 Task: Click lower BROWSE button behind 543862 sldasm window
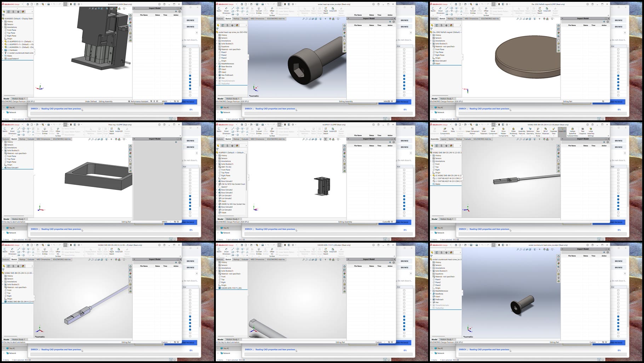click(x=619, y=147)
